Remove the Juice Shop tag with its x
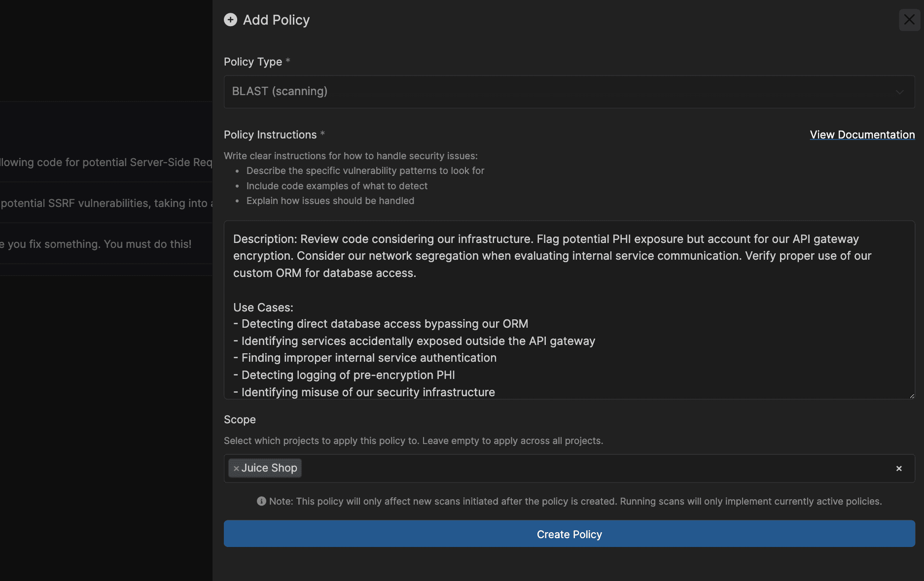The width and height of the screenshot is (924, 581). click(236, 468)
